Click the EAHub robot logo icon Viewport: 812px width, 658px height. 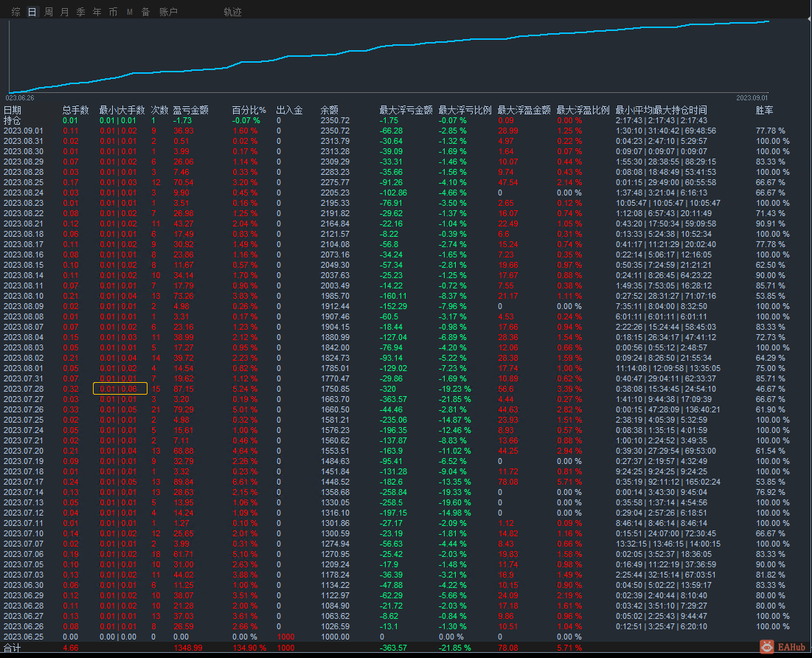pos(768,646)
